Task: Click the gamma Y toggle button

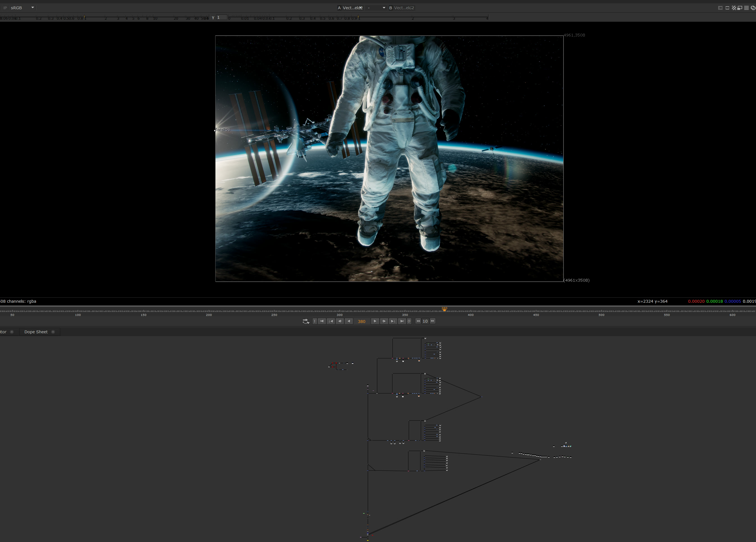Action: coord(213,18)
